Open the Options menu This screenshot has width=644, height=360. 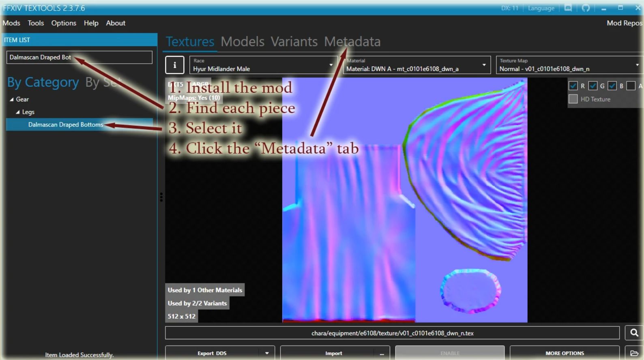click(x=64, y=23)
